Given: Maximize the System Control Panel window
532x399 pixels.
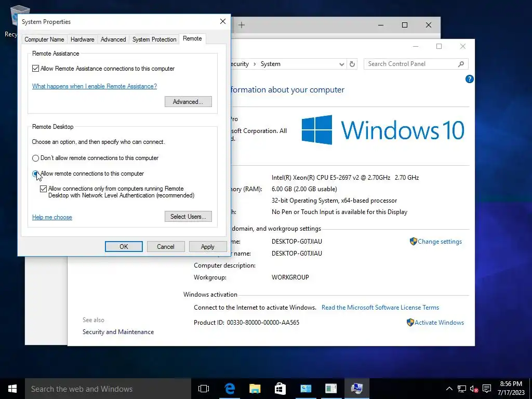Looking at the screenshot, I should [x=438, y=46].
